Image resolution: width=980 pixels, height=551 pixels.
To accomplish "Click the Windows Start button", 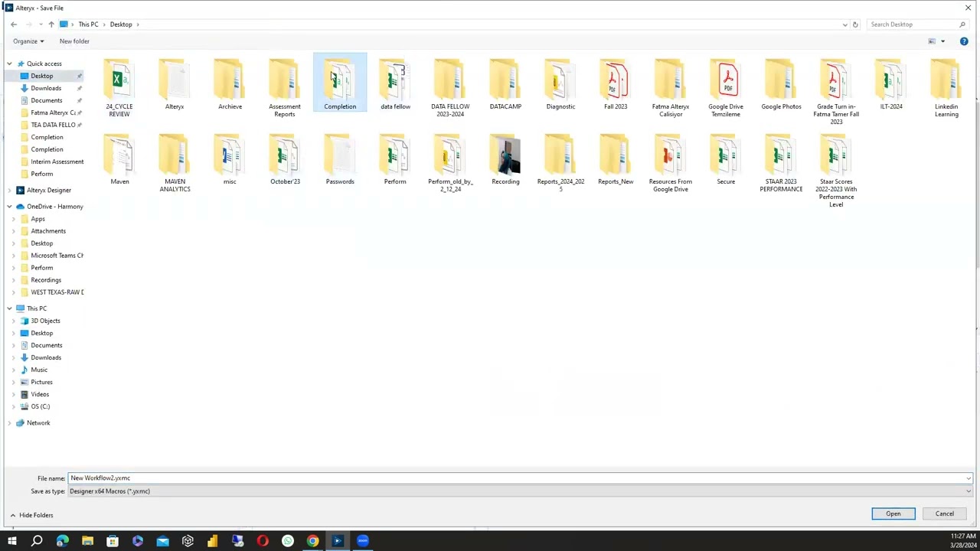I will [x=12, y=541].
